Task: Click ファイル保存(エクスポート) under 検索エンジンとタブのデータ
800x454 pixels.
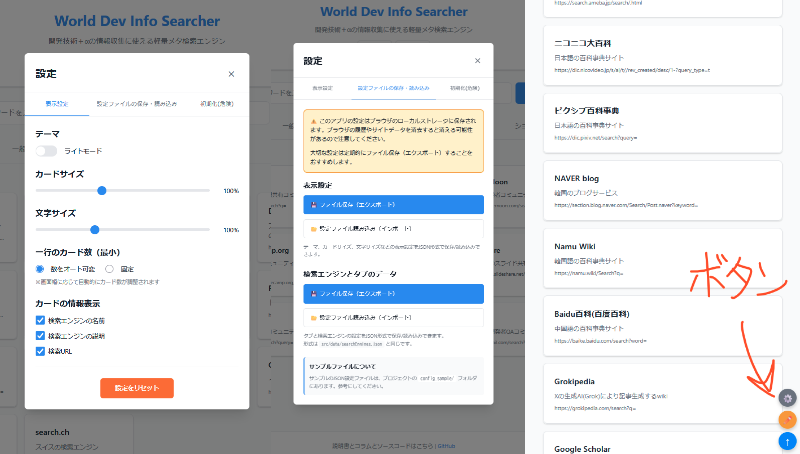Action: point(393,294)
